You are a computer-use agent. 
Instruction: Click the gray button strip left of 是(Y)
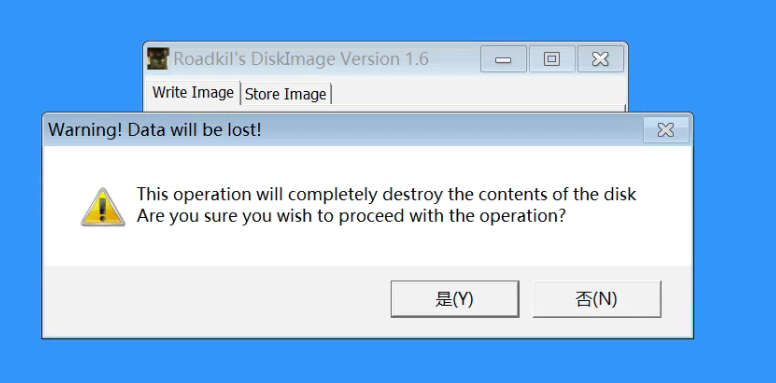click(x=216, y=300)
